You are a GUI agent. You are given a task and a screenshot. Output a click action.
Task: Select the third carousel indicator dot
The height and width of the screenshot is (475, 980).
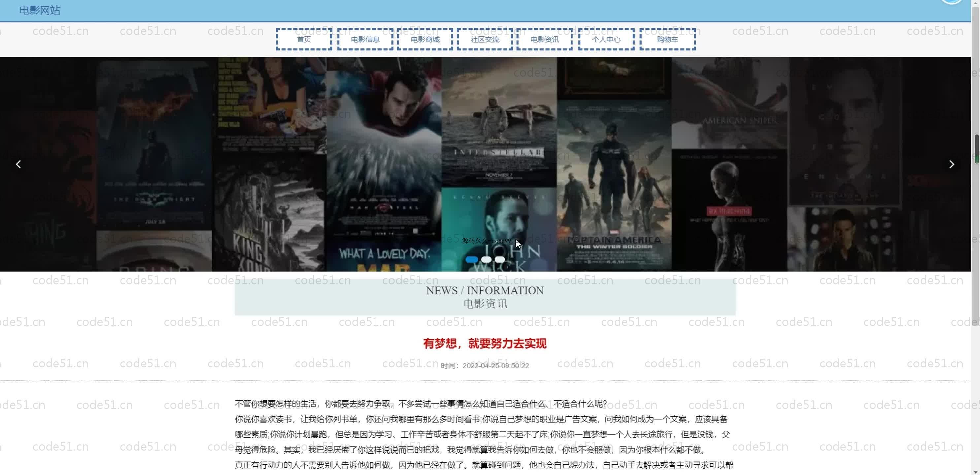tap(500, 259)
